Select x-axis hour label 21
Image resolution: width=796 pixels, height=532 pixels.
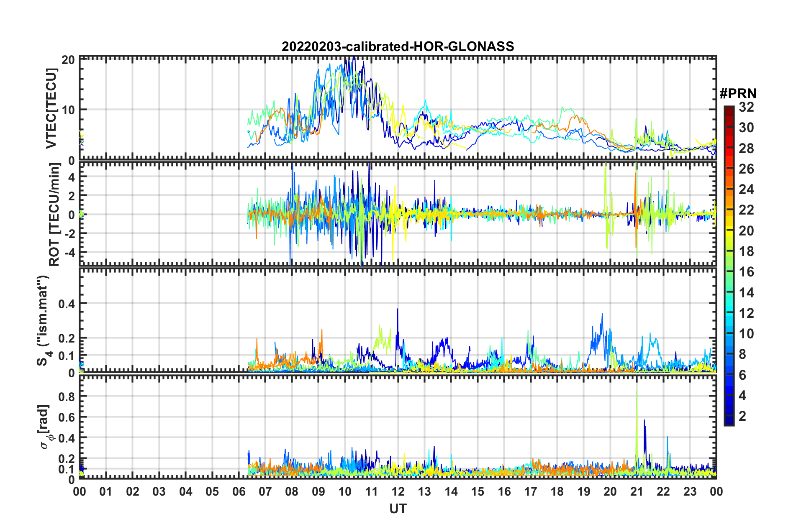[637, 491]
